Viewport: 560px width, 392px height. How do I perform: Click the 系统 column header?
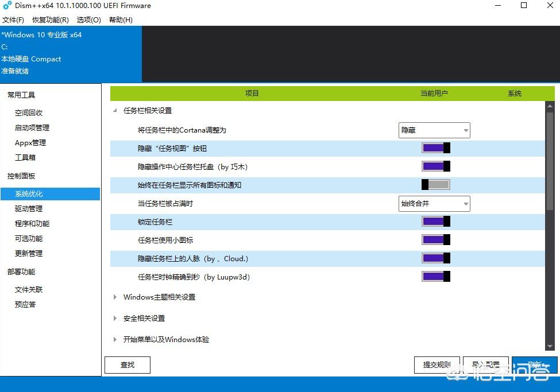pyautogui.click(x=515, y=94)
